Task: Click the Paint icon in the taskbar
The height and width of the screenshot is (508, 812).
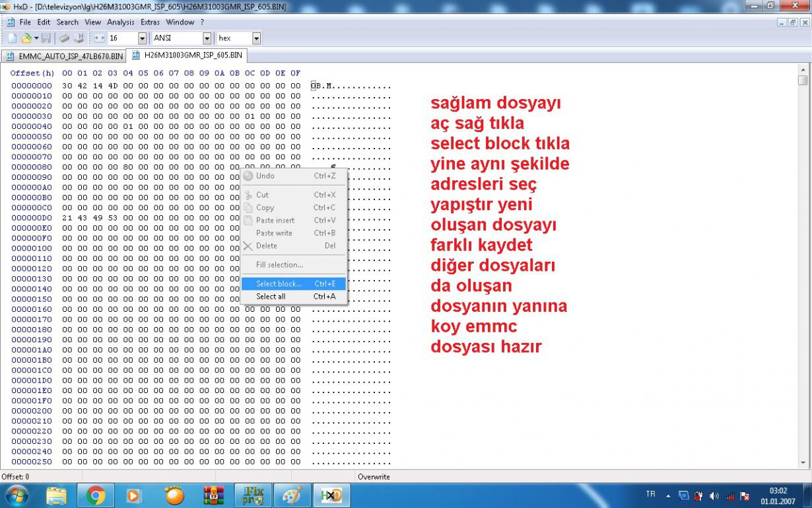Action: point(291,495)
